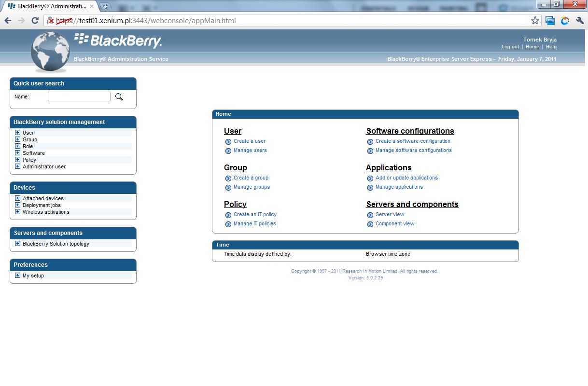Click the quick user search magnifier icon
The height and width of the screenshot is (386, 588).
coord(119,97)
